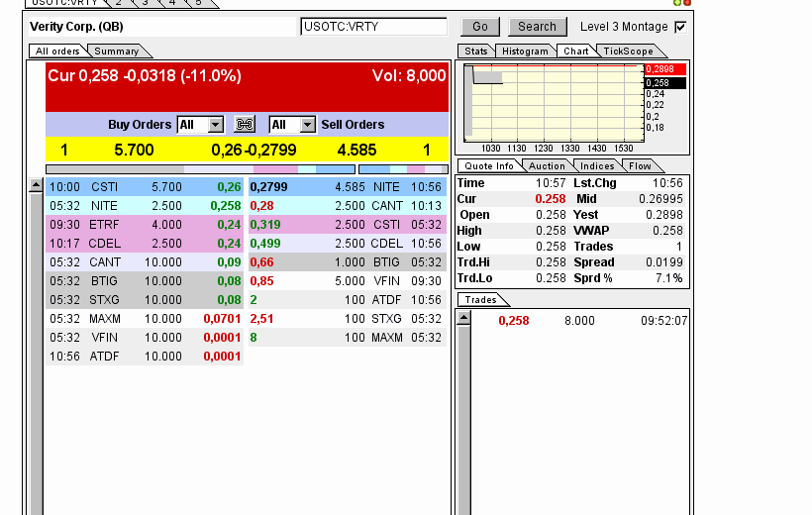Click the 0,258 trade at 09:52:07

pyautogui.click(x=580, y=321)
